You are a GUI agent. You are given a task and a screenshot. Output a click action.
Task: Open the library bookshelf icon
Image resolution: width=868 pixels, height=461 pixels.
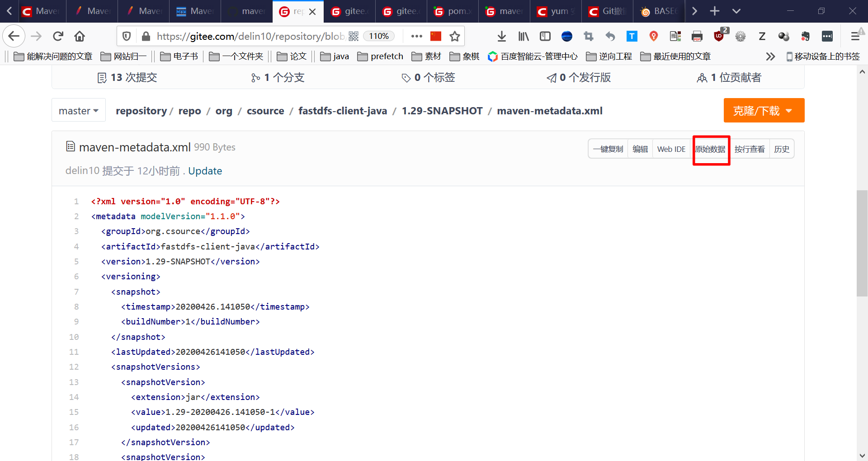click(x=524, y=36)
